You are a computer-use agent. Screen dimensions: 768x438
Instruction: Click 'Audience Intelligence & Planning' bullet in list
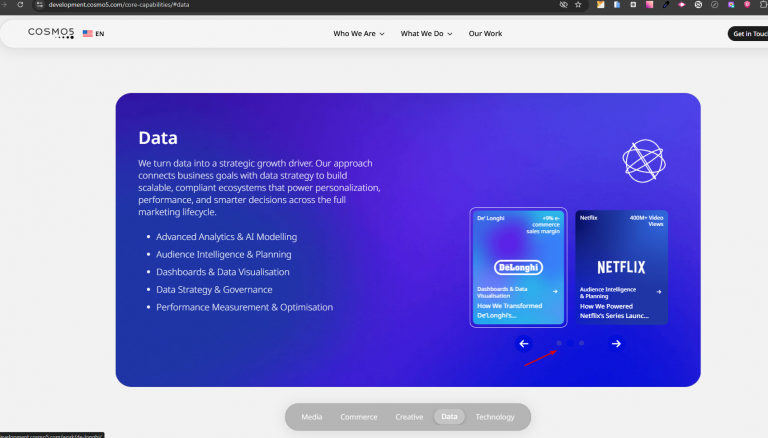223,254
